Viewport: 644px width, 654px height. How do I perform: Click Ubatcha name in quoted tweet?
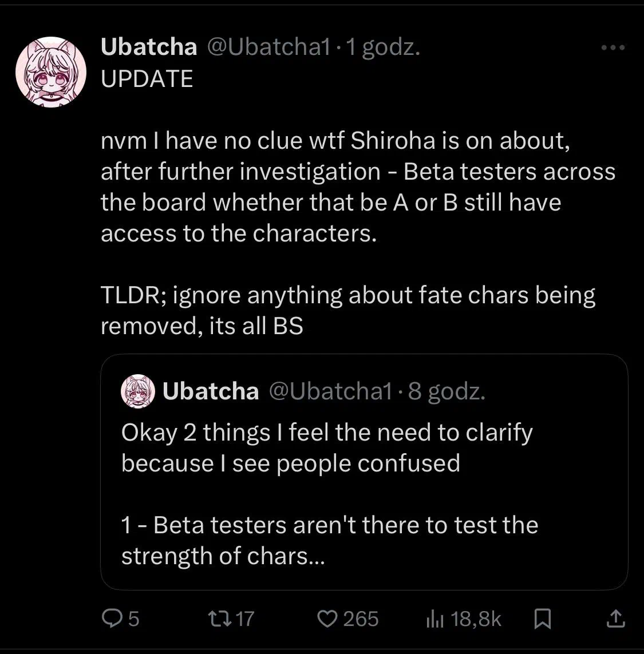coord(211,391)
